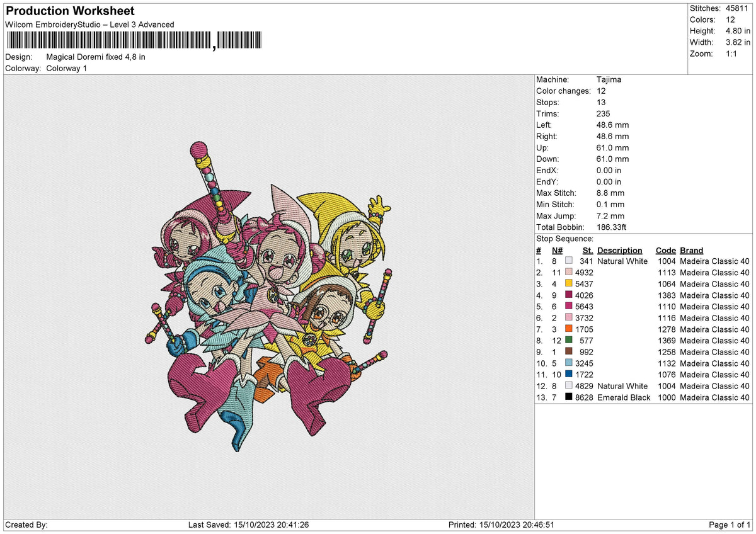
Task: Click the Max Jump value '7.2 mm'
Action: (610, 216)
